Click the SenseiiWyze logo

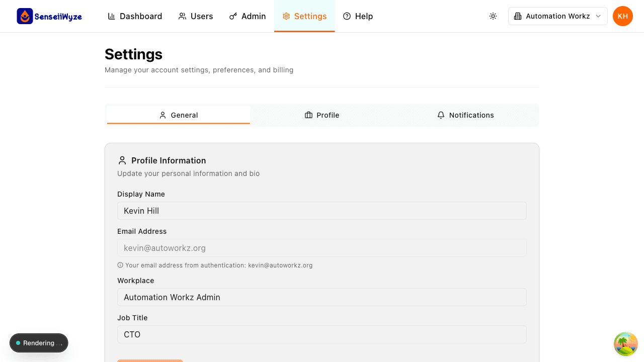(49, 16)
